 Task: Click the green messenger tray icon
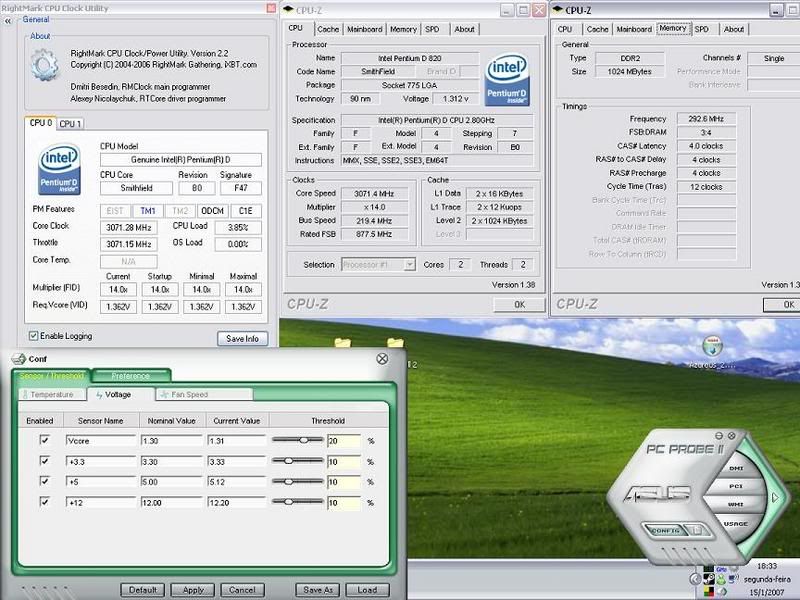[x=721, y=580]
